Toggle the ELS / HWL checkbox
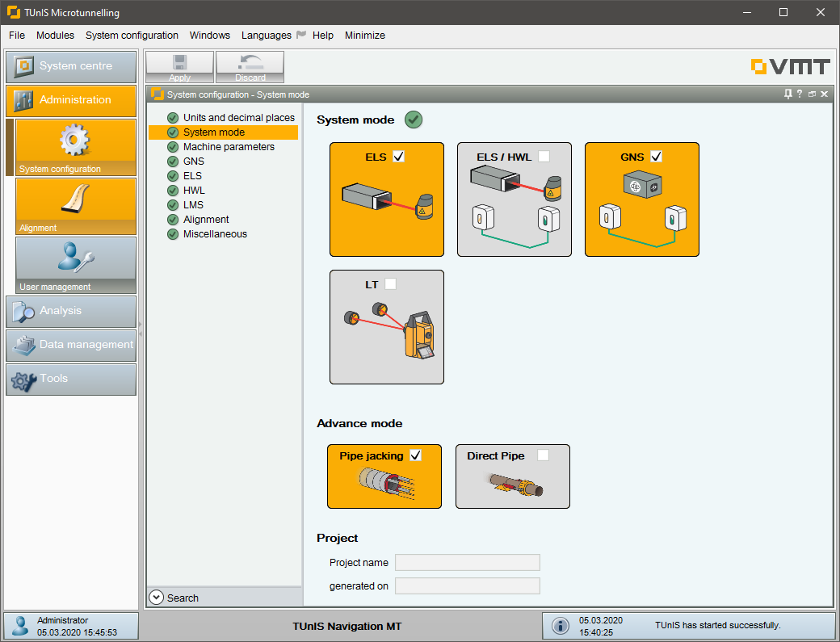This screenshot has width=840, height=642. coord(544,157)
